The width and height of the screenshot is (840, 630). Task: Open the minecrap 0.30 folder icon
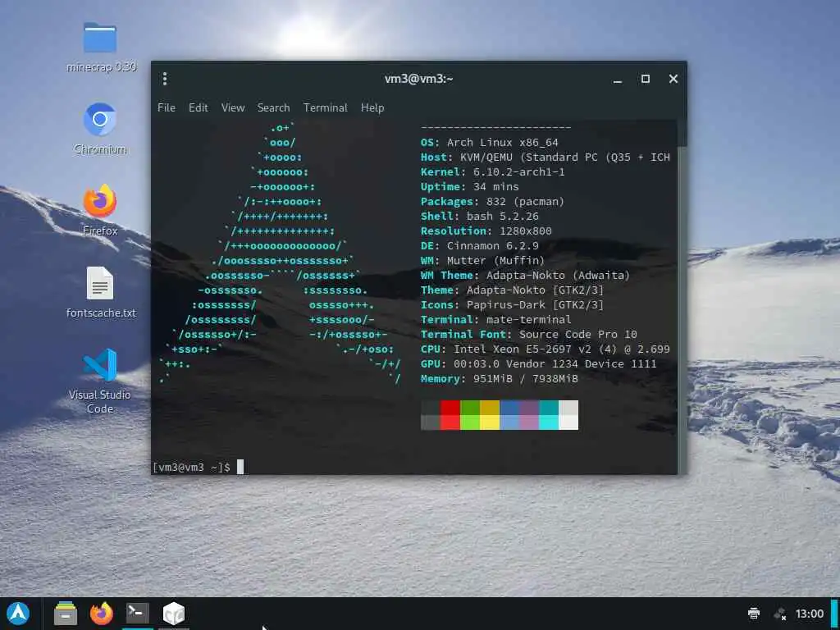(100, 38)
